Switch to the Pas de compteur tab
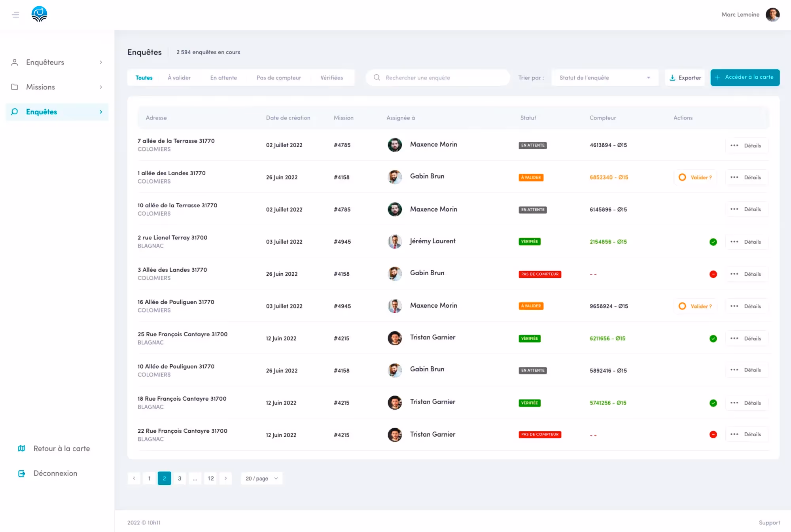 [x=278, y=78]
